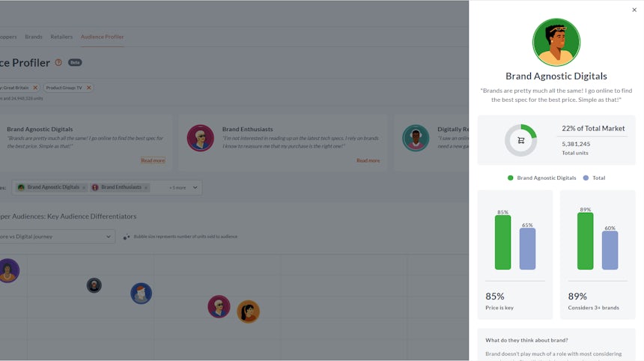This screenshot has width=644, height=361.
Task: Close the Brand Agnostic Digitals side panel
Action: 634,10
